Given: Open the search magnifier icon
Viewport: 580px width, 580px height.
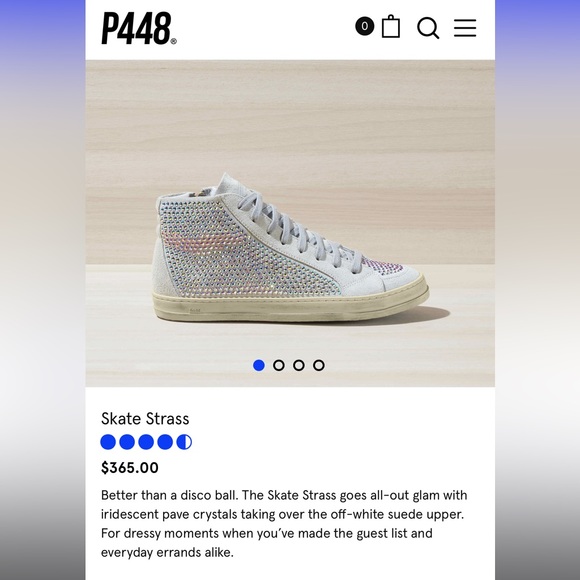Looking at the screenshot, I should (x=428, y=28).
